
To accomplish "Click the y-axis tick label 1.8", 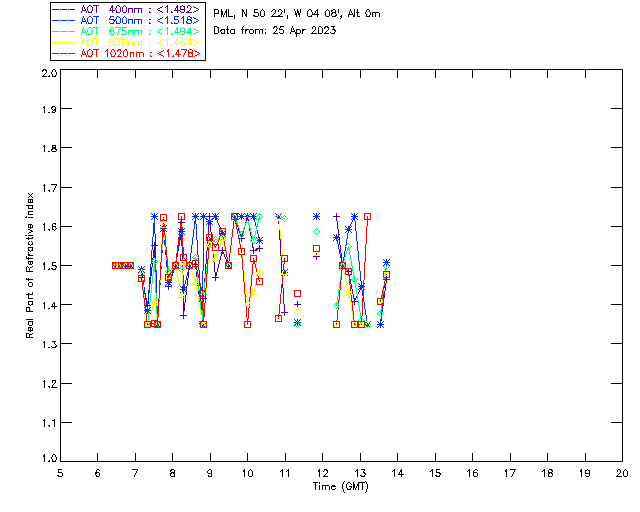I will tap(49, 148).
